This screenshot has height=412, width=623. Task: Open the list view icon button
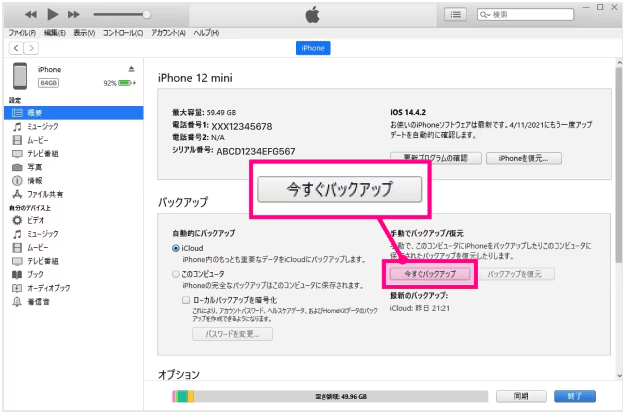click(455, 15)
